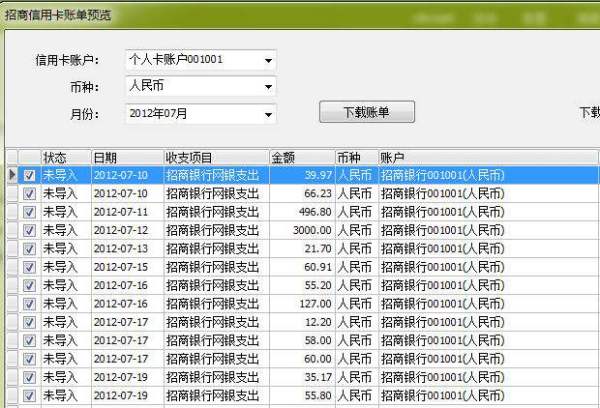The image size is (600, 408).
Task: Select the amount cell 58.00
Action: coord(302,341)
